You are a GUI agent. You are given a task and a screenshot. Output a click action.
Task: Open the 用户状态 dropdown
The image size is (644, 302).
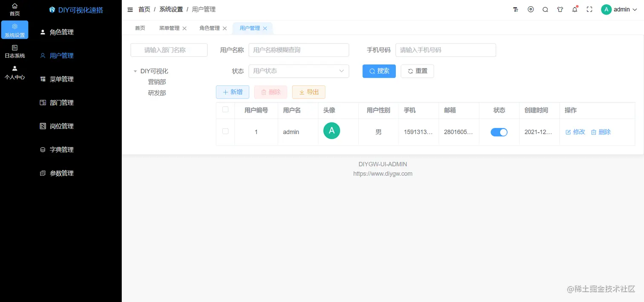point(299,71)
